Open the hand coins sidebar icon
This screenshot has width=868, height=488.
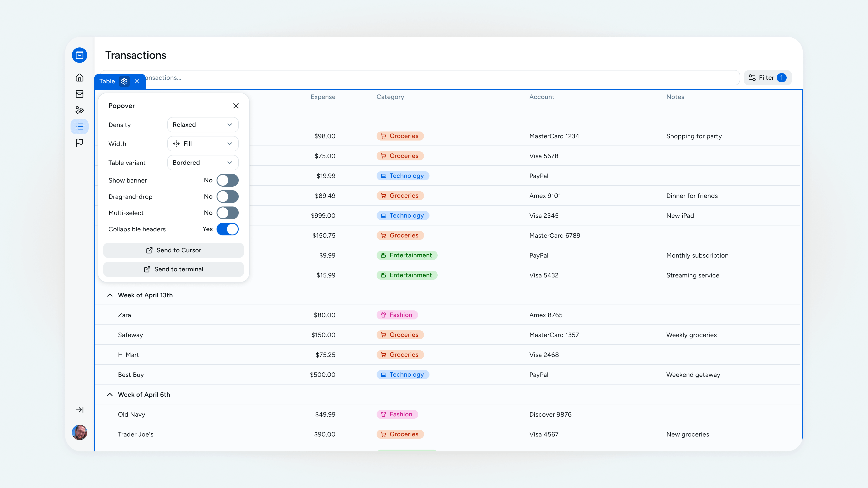80,110
